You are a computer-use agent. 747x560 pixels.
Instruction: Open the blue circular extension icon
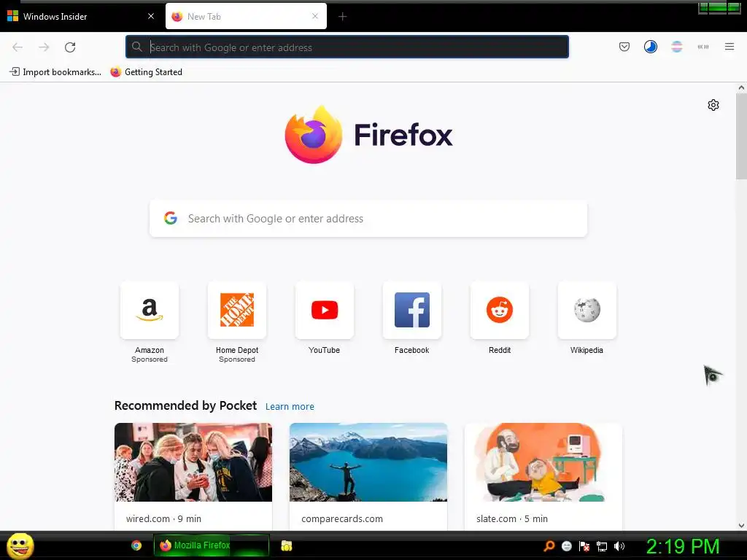[x=650, y=47]
